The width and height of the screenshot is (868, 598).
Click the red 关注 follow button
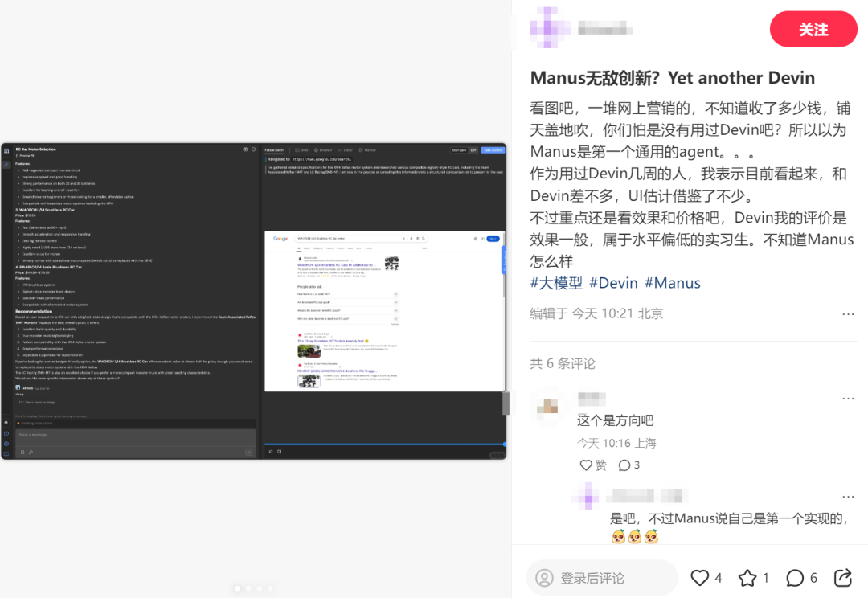pos(813,29)
